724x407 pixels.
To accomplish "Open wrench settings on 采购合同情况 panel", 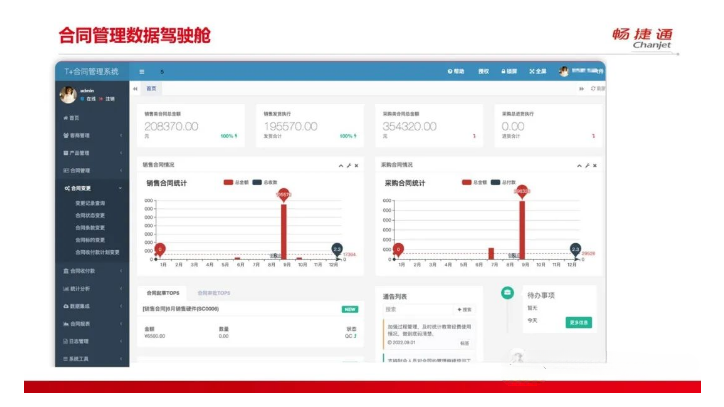I will tap(587, 165).
